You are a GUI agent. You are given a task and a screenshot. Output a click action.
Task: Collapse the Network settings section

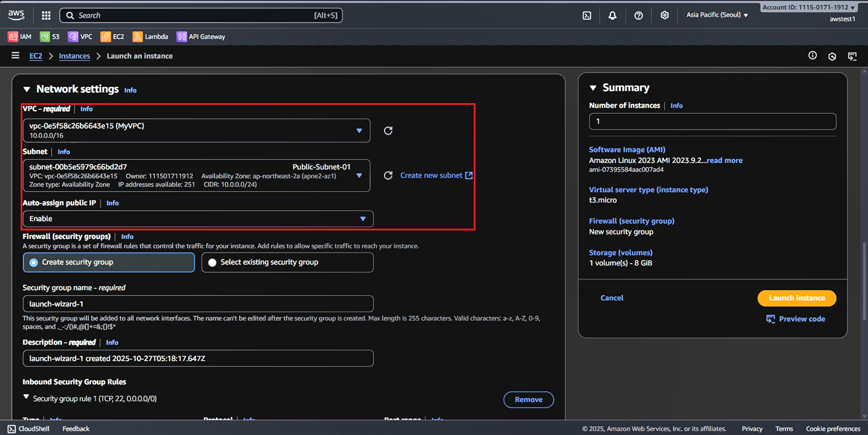click(27, 89)
